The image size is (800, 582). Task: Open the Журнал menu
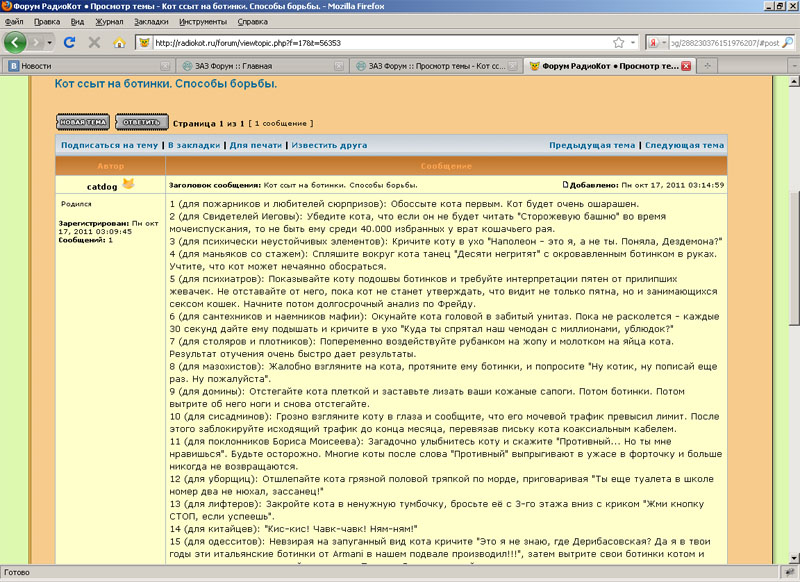pyautogui.click(x=109, y=22)
